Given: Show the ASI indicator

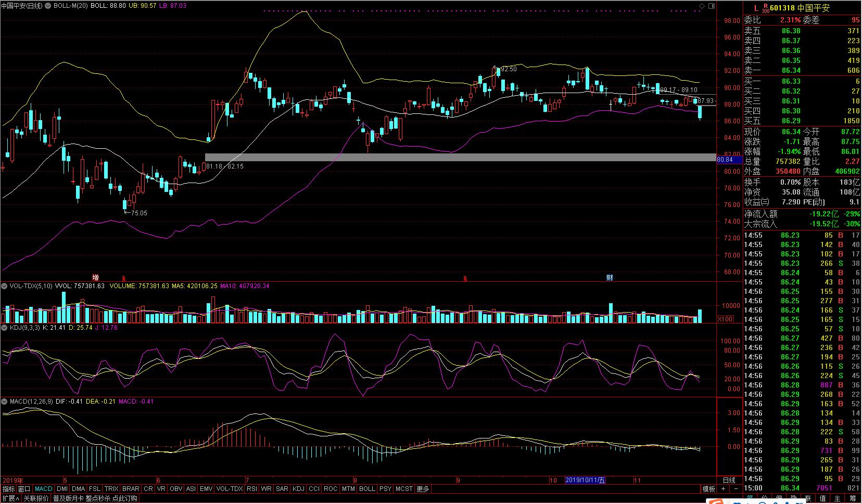Looking at the screenshot, I should coord(191,489).
